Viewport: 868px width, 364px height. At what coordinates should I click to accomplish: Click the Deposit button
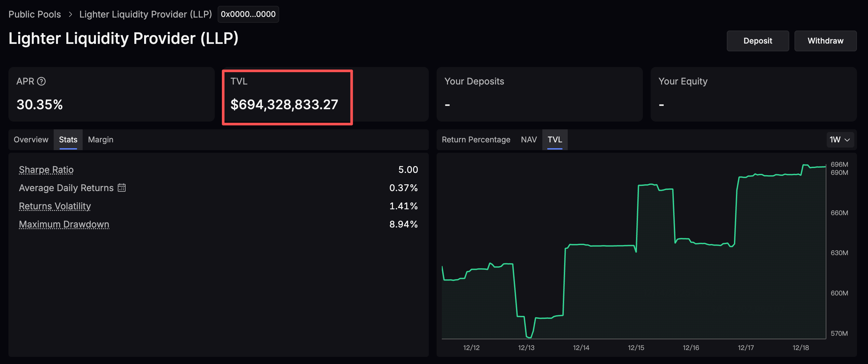click(757, 41)
